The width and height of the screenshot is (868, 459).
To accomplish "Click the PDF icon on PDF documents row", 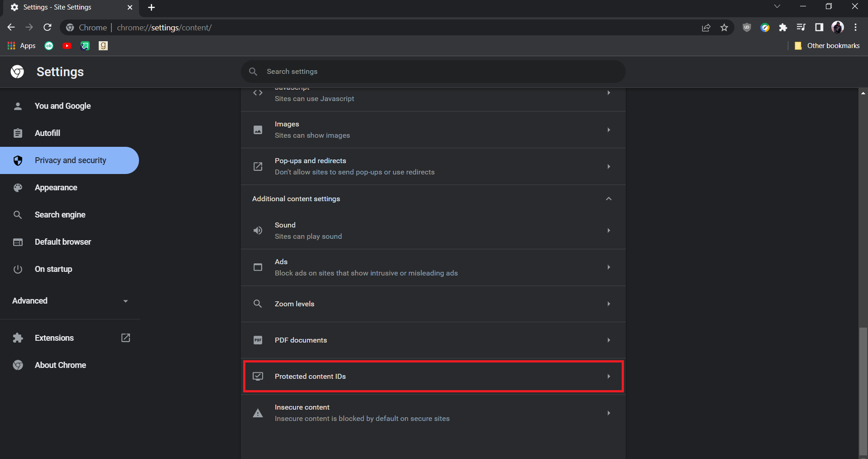I will tap(258, 340).
